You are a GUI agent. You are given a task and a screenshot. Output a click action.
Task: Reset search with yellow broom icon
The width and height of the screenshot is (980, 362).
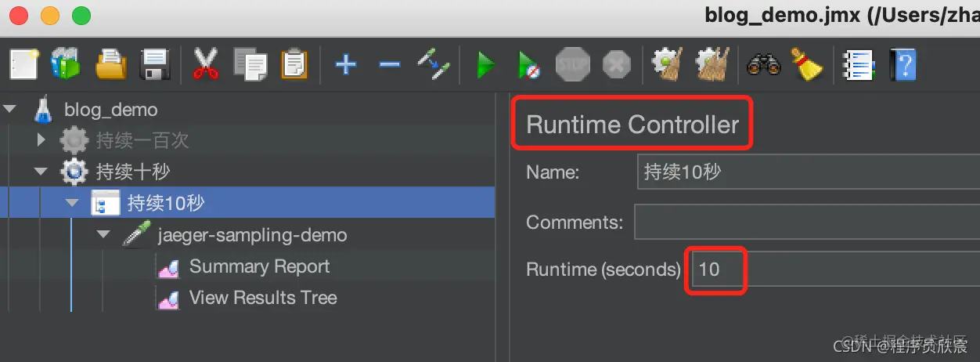(806, 64)
